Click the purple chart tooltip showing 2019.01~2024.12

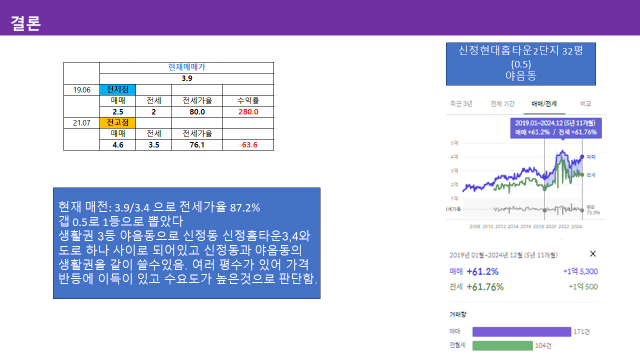tap(556, 128)
